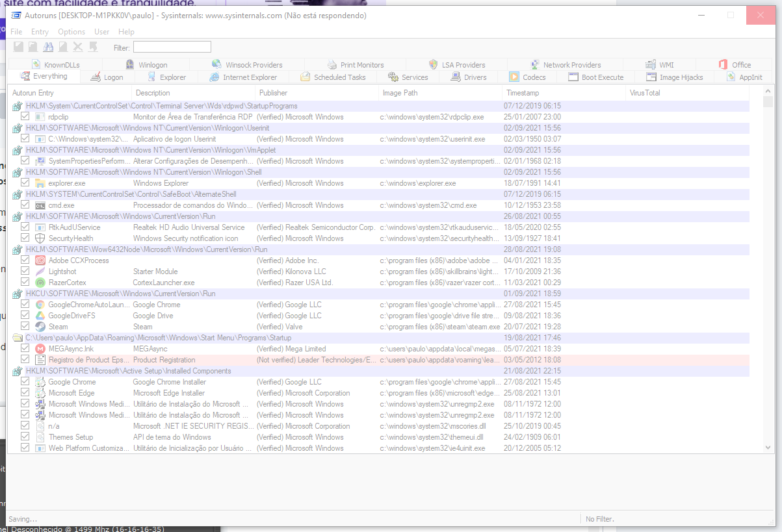Click the registry icon of the Active Setup Installed Components key
Image resolution: width=782 pixels, height=532 pixels.
[18, 371]
